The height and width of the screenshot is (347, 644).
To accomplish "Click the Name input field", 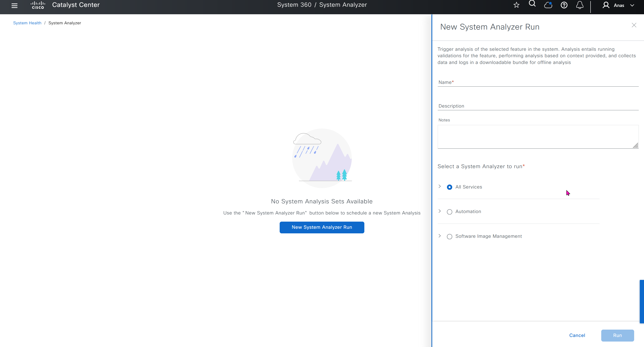I will tap(538, 82).
